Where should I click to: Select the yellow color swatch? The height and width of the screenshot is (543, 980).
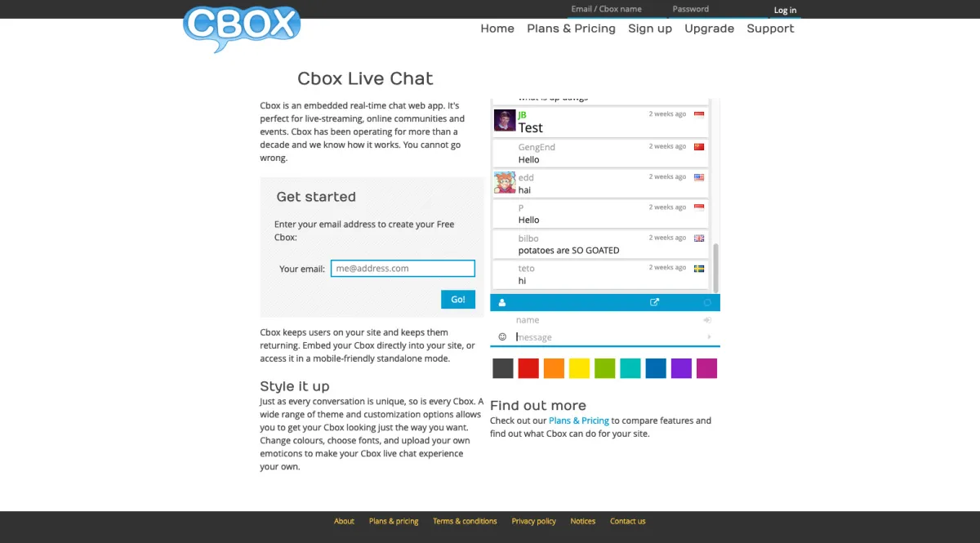click(579, 368)
